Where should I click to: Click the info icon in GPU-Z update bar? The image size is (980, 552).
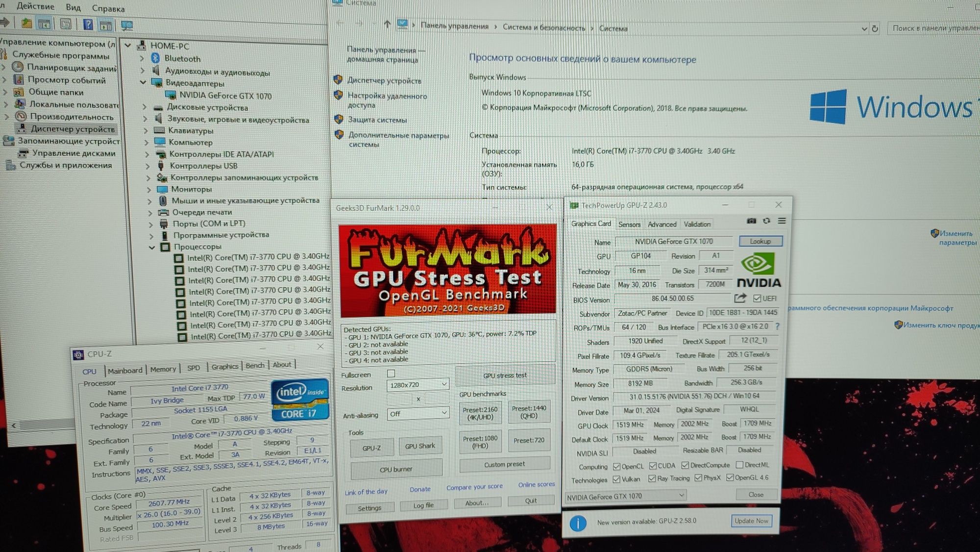click(578, 523)
